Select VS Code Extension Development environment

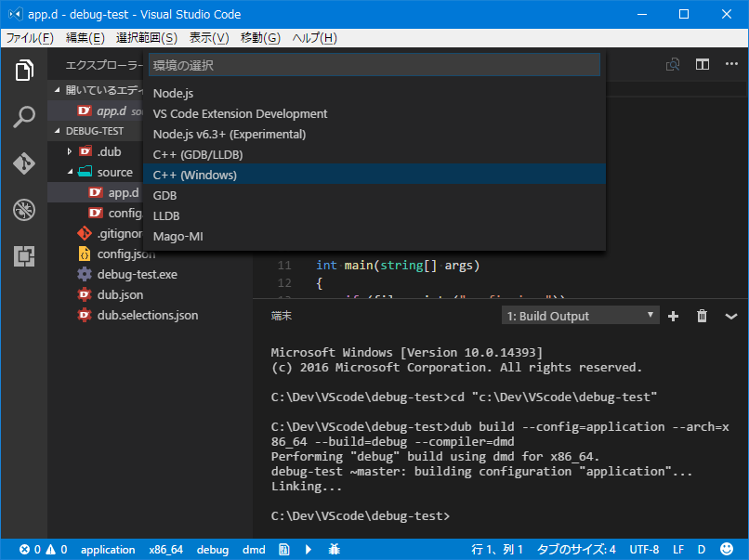(x=374, y=113)
